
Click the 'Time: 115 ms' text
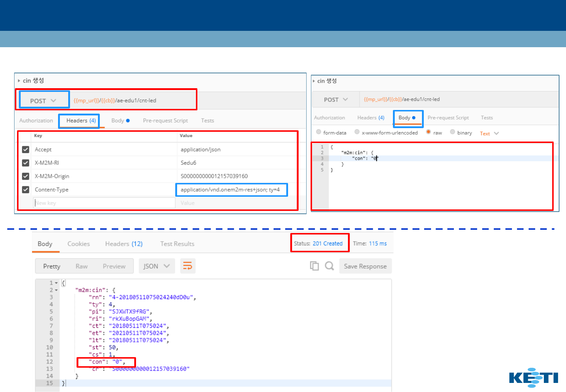coord(370,244)
